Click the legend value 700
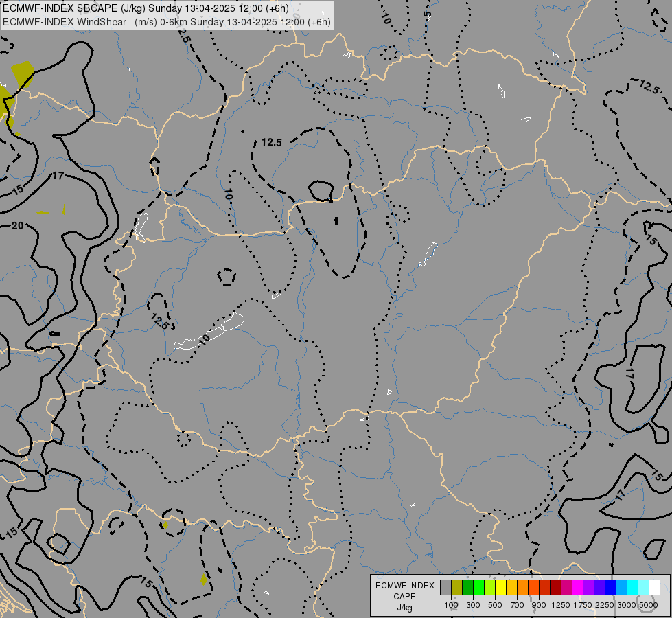 click(x=518, y=605)
